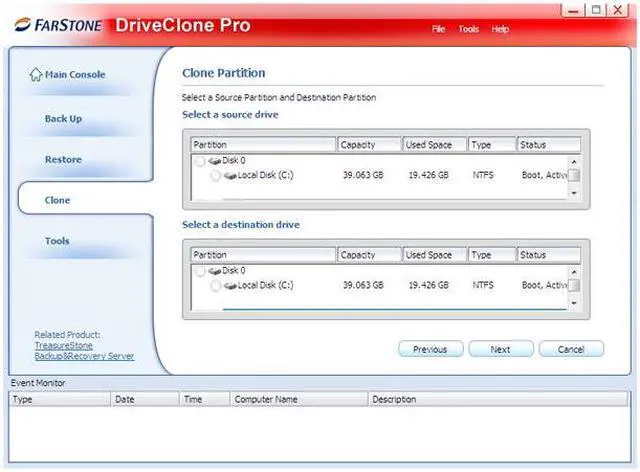Click Event Monitor Date column header
640x472 pixels.
144,399
